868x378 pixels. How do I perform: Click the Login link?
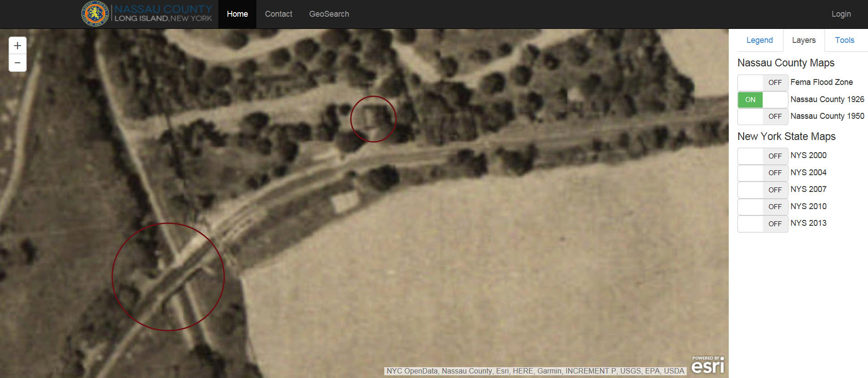841,14
